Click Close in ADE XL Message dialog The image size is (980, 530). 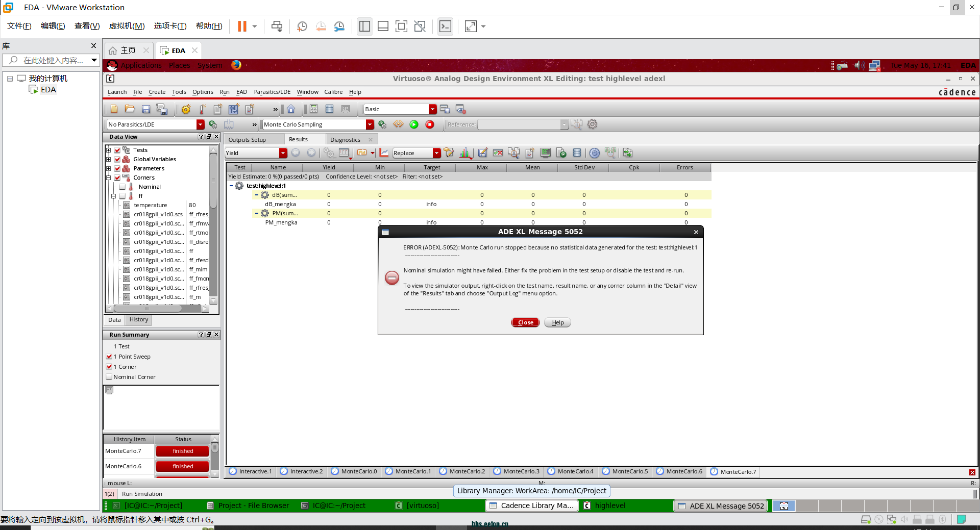(x=525, y=322)
